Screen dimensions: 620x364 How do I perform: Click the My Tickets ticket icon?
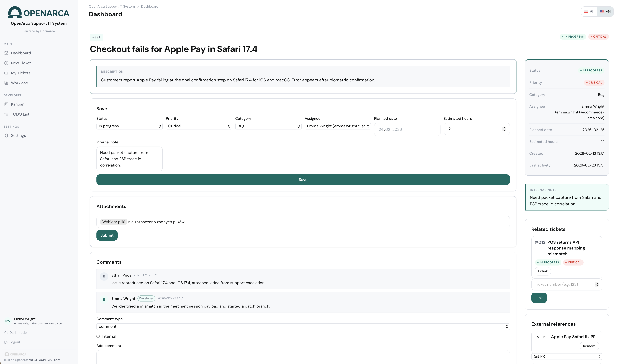tap(6, 73)
